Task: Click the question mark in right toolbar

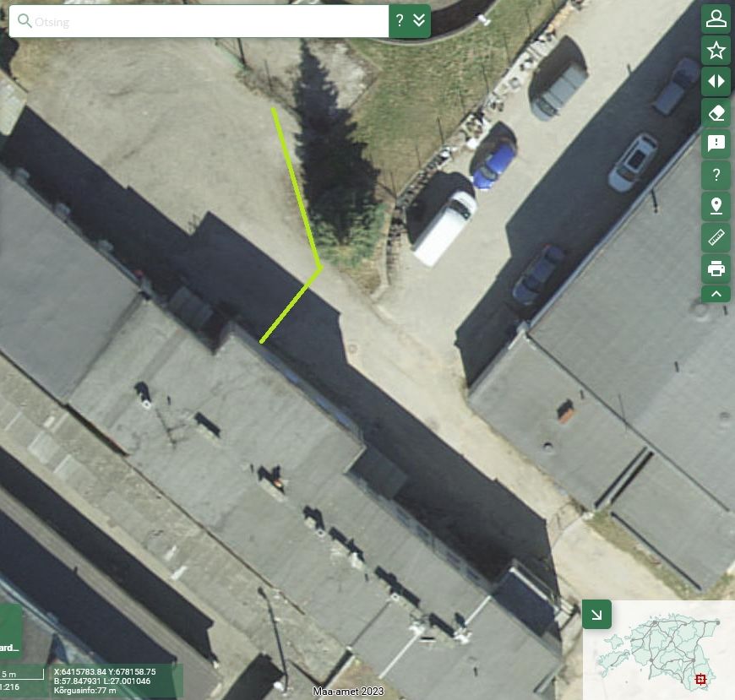Action: click(x=716, y=175)
